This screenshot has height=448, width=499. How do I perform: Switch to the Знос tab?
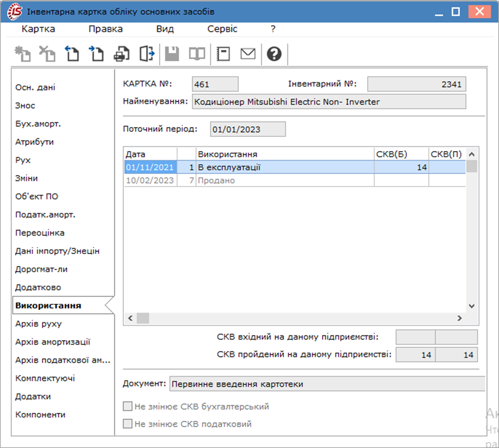pyautogui.click(x=25, y=105)
